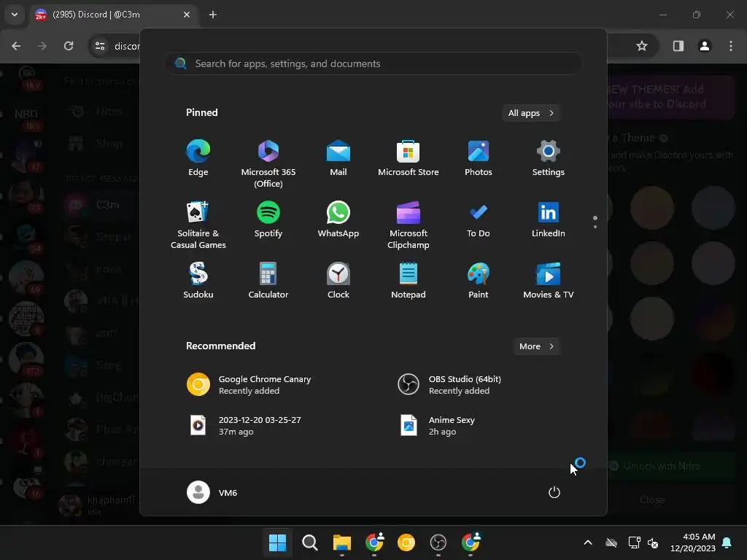Switch to OBS Studio on taskbar

[x=438, y=542]
